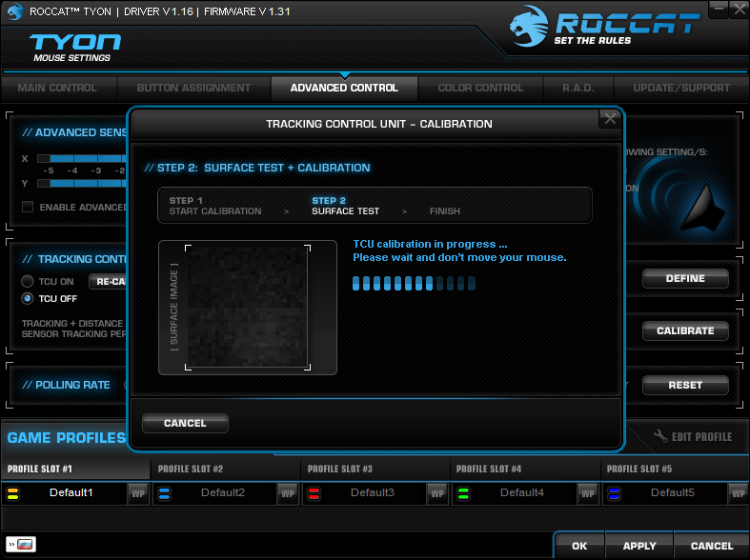Click yellow profile icon for Default1
Viewport: 750px width, 560px height.
(x=13, y=493)
